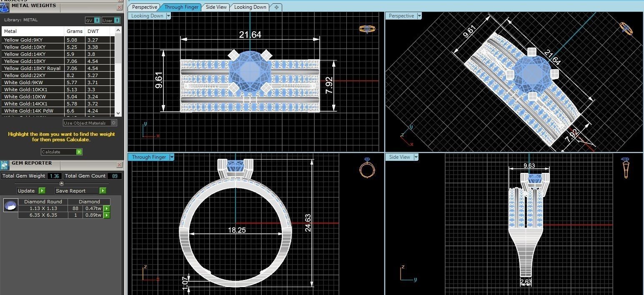Click metal list scrollbar down arrow
Screen dimensions: 644x295
[x=118, y=113]
